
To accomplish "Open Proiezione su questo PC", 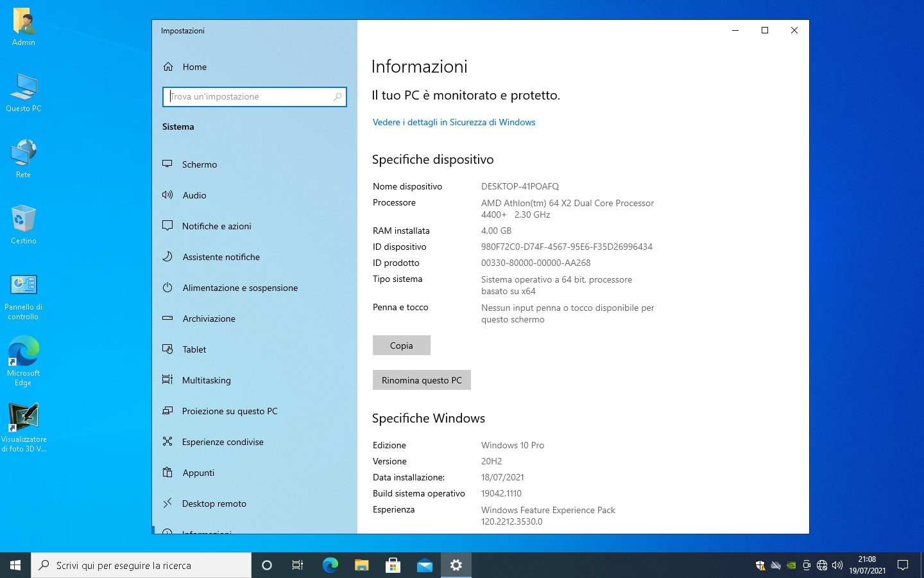I will click(230, 411).
